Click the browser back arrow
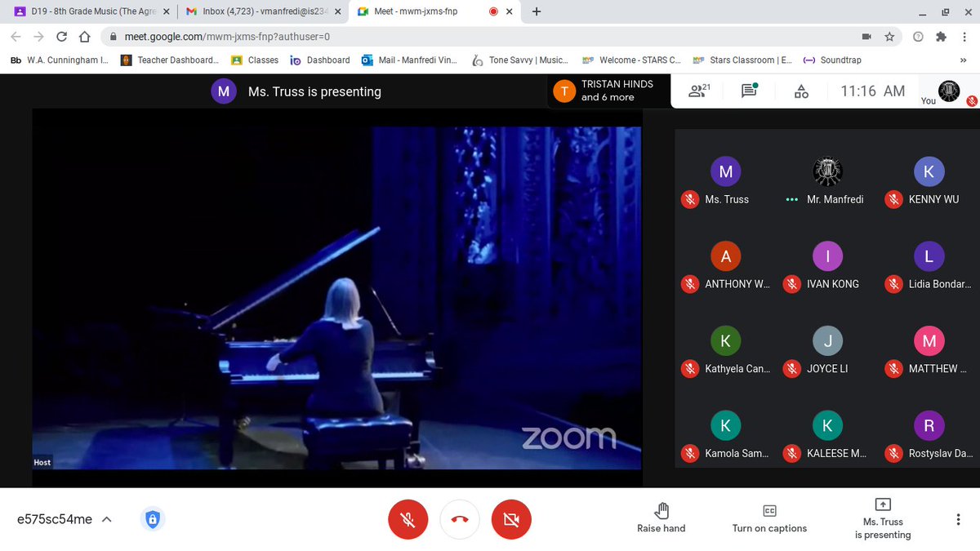The width and height of the screenshot is (980, 551). click(16, 37)
